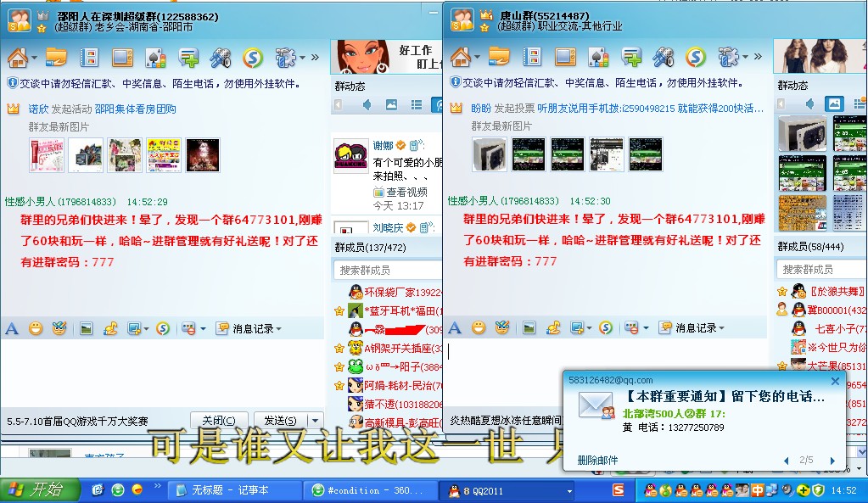Image resolution: width=868 pixels, height=503 pixels.
Task: Go to next mail in the popup
Action: coord(832,461)
